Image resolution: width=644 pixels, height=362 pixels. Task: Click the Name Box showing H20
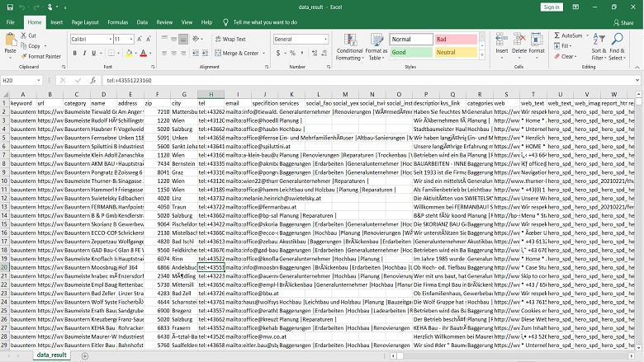pyautogui.click(x=21, y=80)
